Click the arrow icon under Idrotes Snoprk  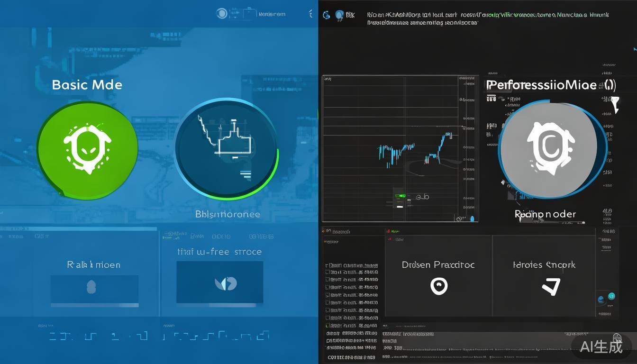click(x=551, y=286)
